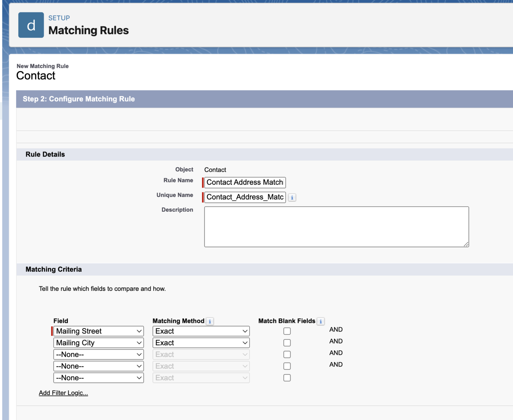
Task: Check Match Blank Fields for Mailing City
Action: click(x=287, y=343)
